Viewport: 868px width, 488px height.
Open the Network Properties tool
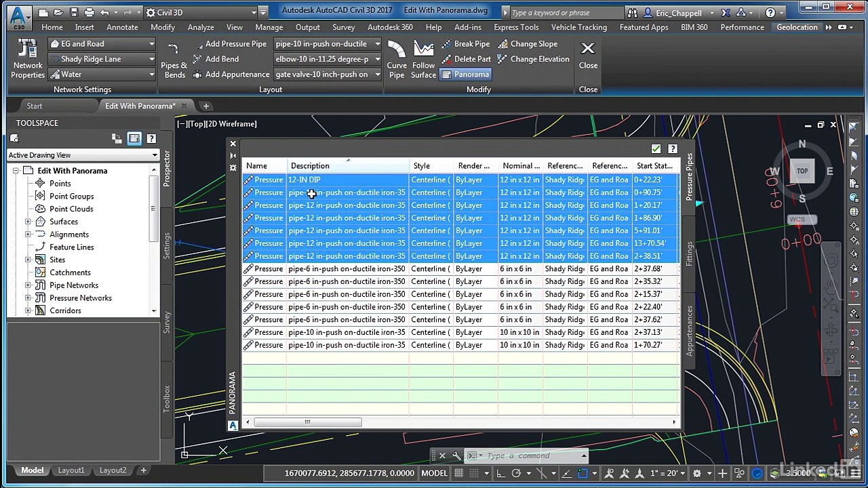click(28, 59)
